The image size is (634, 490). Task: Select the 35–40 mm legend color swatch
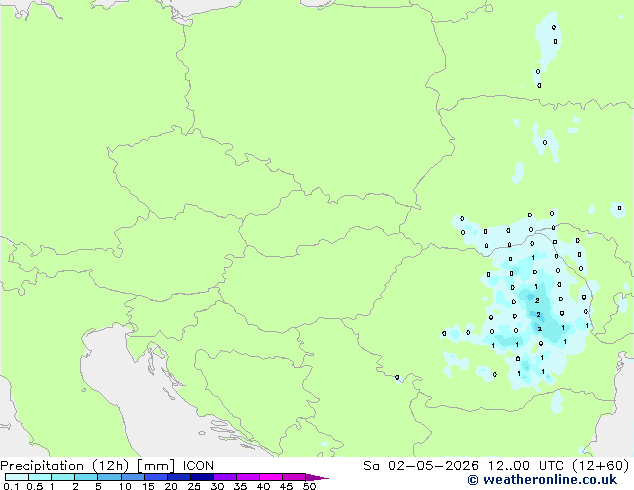click(x=248, y=477)
